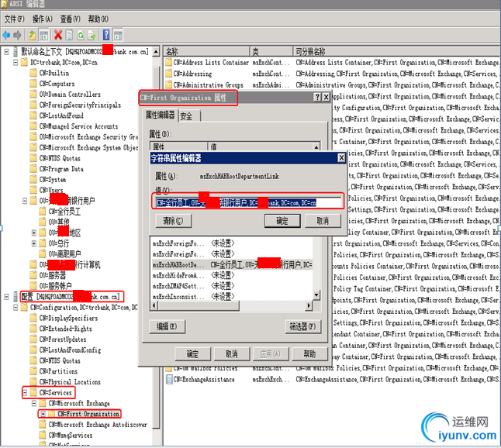Click 确定 in the string attribute editor
This screenshot has height=448, width=501.
pyautogui.click(x=282, y=221)
